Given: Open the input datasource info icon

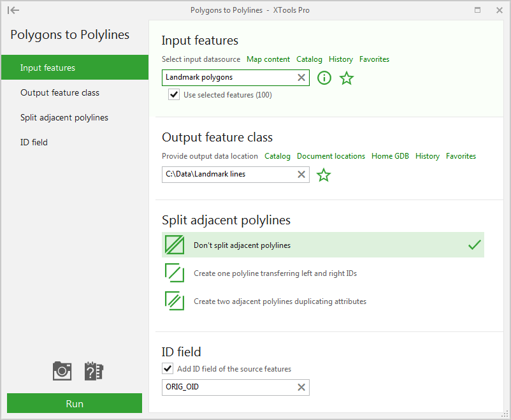Looking at the screenshot, I should tap(324, 78).
